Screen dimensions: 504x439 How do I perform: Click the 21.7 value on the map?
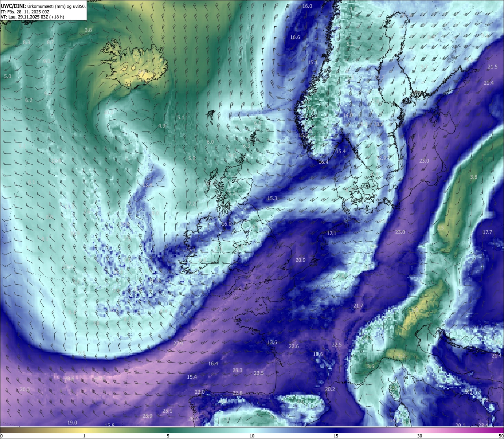pos(358,306)
